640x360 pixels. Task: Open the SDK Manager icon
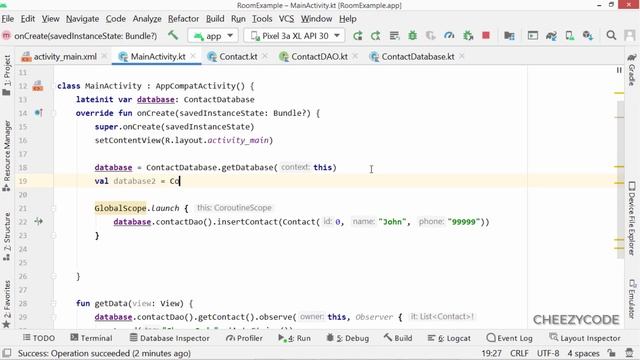[588, 36]
